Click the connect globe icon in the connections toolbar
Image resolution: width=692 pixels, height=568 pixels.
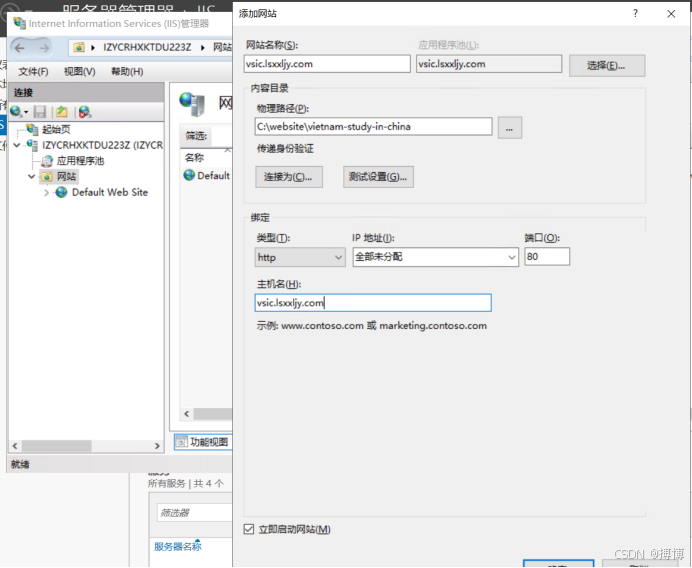16,112
